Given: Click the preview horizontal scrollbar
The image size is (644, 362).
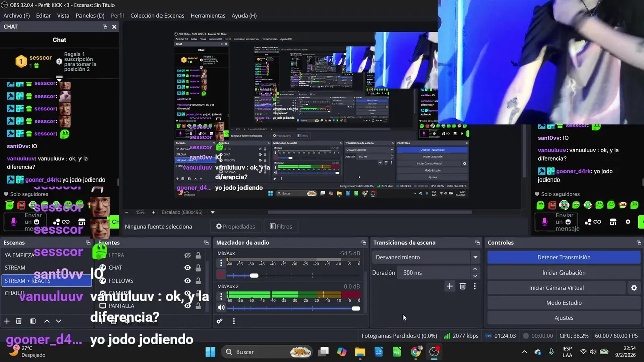Looking at the screenshot, I should [370, 212].
